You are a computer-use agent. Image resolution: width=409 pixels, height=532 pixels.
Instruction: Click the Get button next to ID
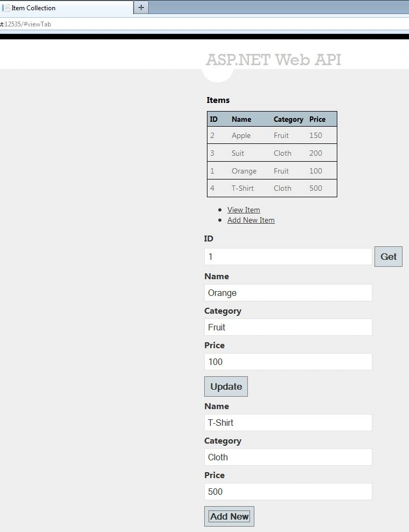389,257
